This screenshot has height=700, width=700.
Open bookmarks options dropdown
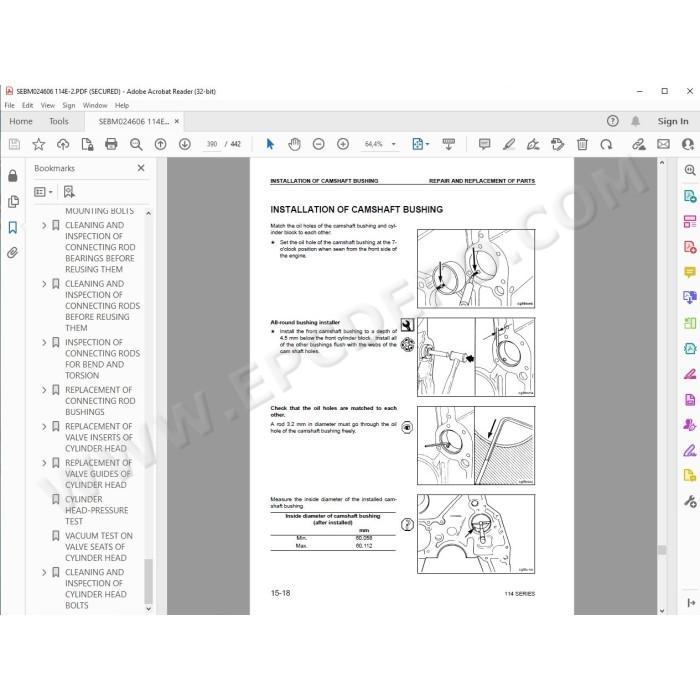43,192
